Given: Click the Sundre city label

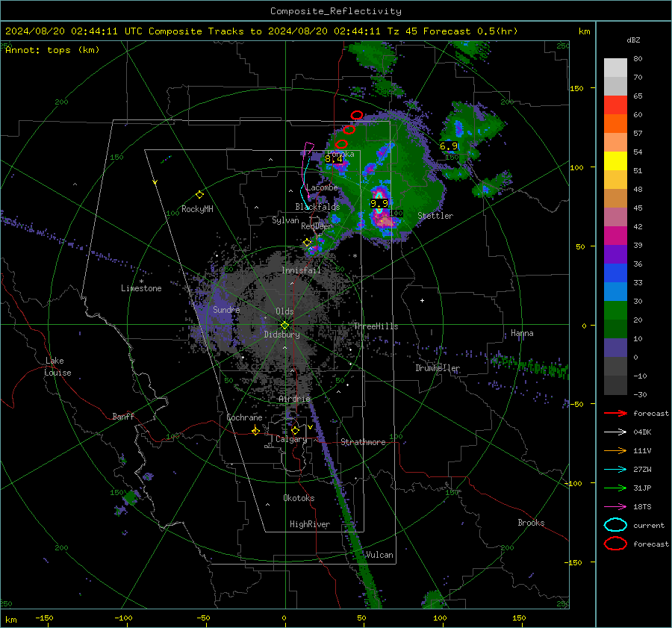Looking at the screenshot, I should pos(226,309).
